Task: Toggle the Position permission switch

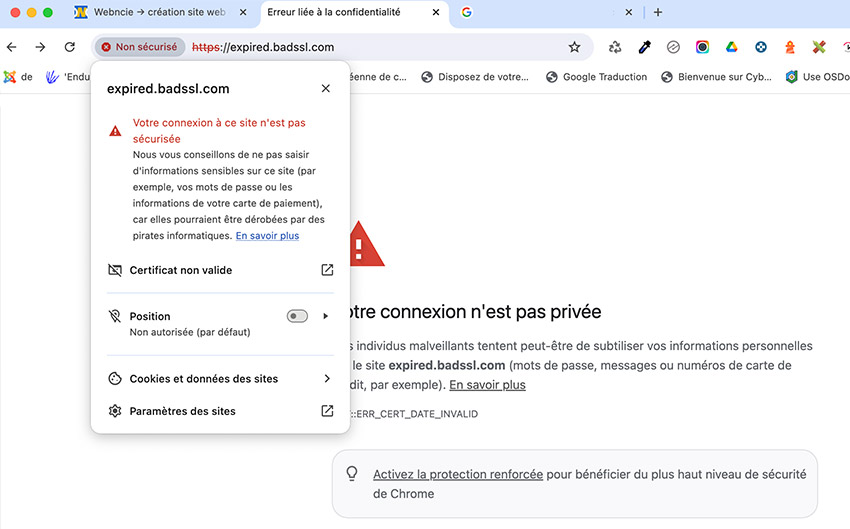Action: click(x=297, y=316)
